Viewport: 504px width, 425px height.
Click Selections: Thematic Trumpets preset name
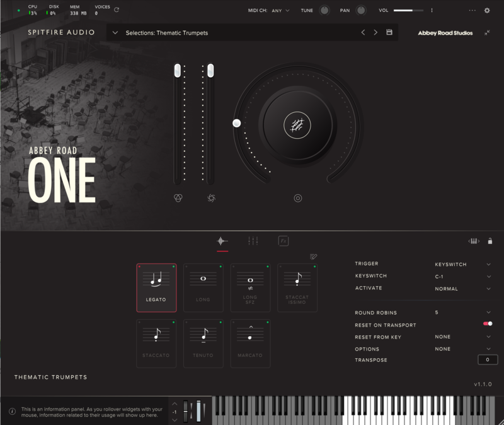(x=167, y=33)
